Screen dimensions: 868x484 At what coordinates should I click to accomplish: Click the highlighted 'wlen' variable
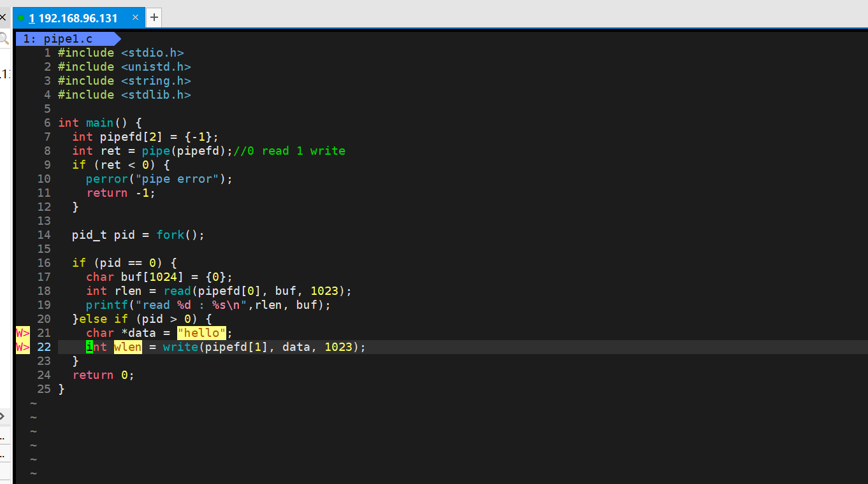coord(128,347)
